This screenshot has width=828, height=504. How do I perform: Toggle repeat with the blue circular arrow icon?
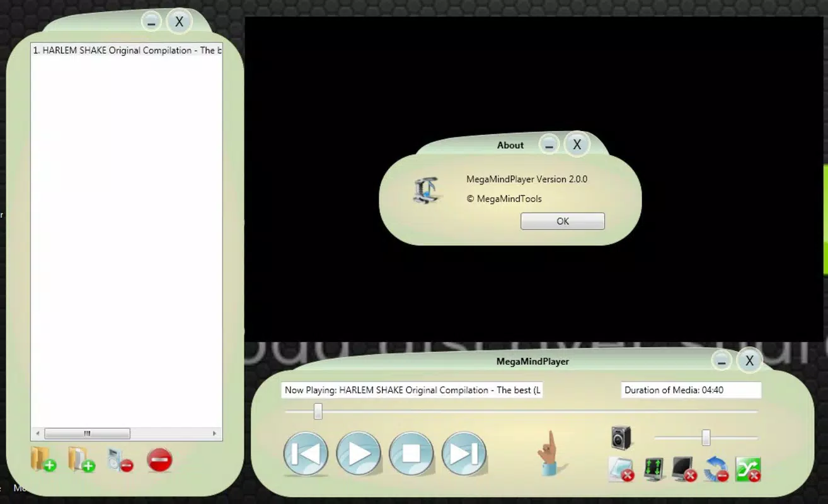(716, 470)
